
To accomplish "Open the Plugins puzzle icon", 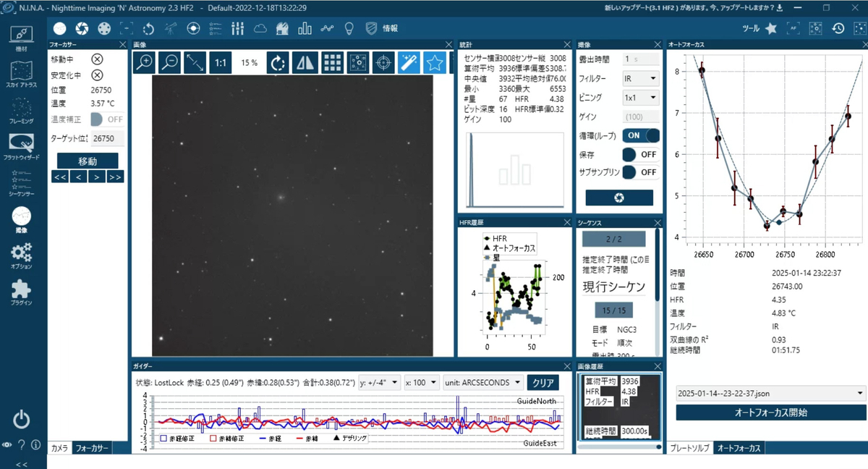I will click(22, 292).
